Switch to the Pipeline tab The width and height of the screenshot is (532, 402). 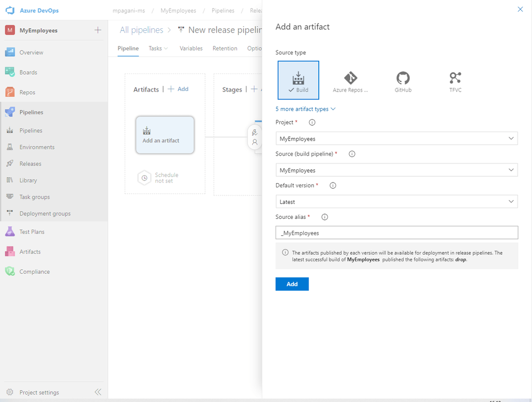click(128, 48)
